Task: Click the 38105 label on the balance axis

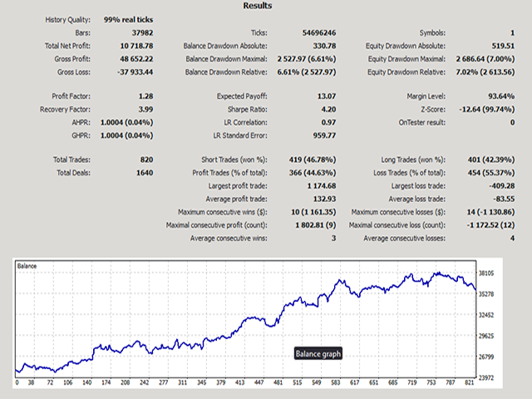Action: (x=486, y=273)
